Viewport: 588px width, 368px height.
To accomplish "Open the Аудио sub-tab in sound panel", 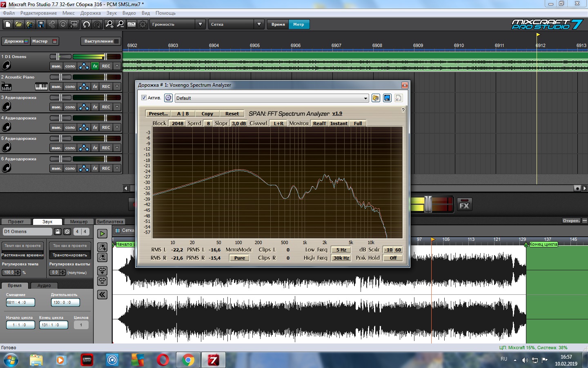I will [x=44, y=285].
